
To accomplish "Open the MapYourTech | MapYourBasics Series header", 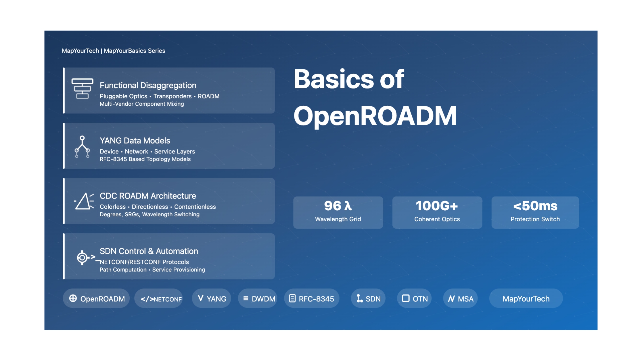I will click(x=113, y=51).
